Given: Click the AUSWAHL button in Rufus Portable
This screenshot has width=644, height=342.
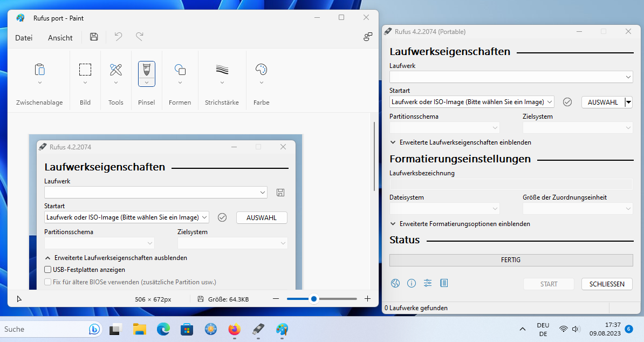Looking at the screenshot, I should click(x=602, y=102).
